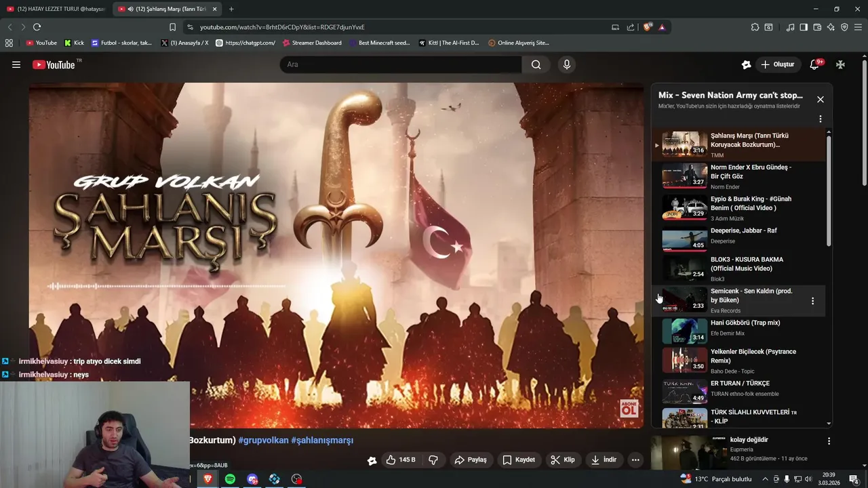Share this page from address bar
868x488 pixels.
(x=631, y=27)
